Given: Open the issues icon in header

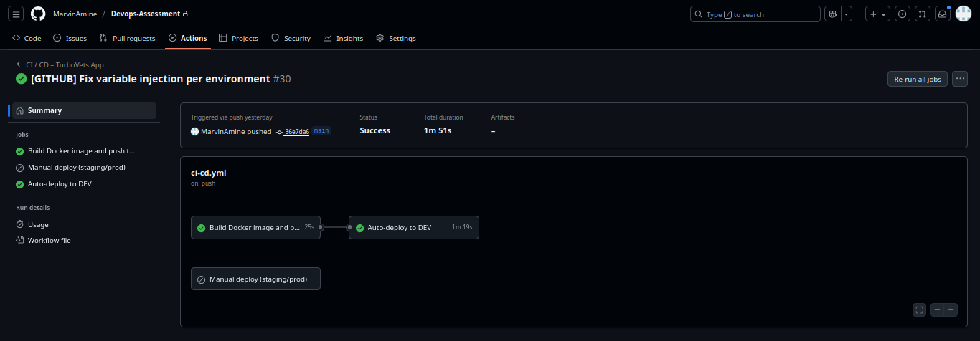Looking at the screenshot, I should tap(903, 14).
